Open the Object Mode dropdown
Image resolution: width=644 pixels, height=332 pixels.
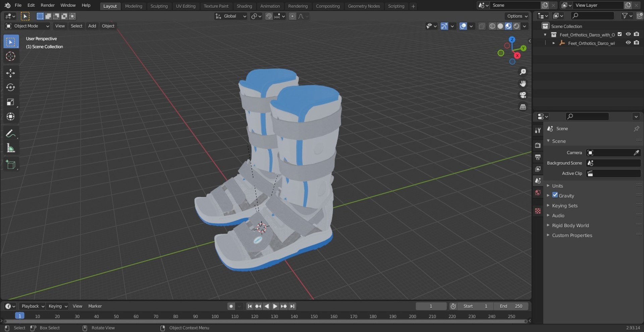28,26
